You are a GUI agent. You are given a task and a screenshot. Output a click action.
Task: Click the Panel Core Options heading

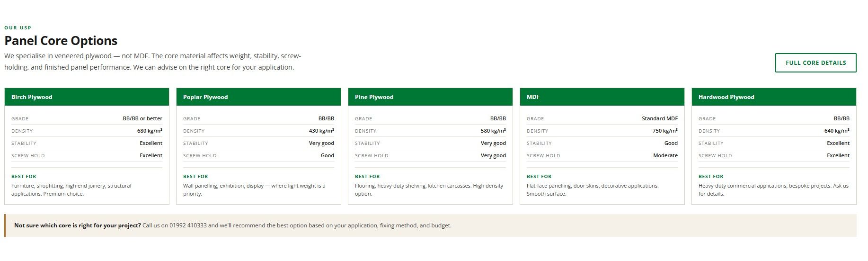click(x=61, y=41)
